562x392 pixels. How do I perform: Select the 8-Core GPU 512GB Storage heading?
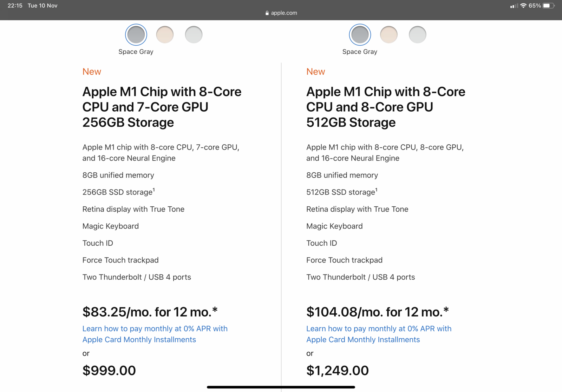coord(386,107)
